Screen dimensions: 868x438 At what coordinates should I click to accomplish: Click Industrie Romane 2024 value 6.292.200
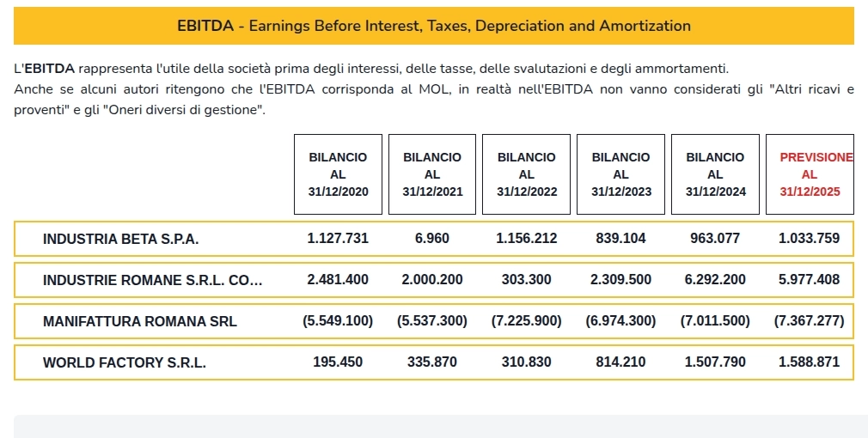(715, 279)
